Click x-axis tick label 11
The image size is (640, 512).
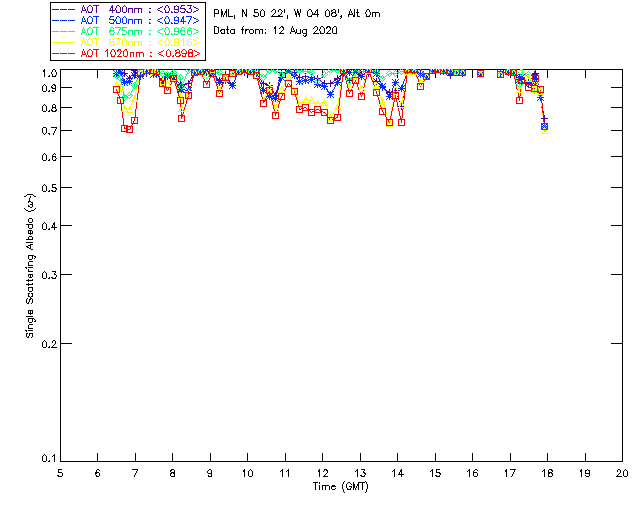click(285, 474)
